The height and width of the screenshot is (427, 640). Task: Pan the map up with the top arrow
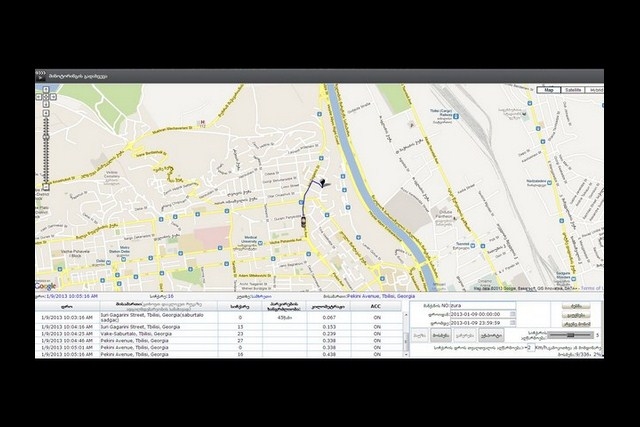point(46,89)
